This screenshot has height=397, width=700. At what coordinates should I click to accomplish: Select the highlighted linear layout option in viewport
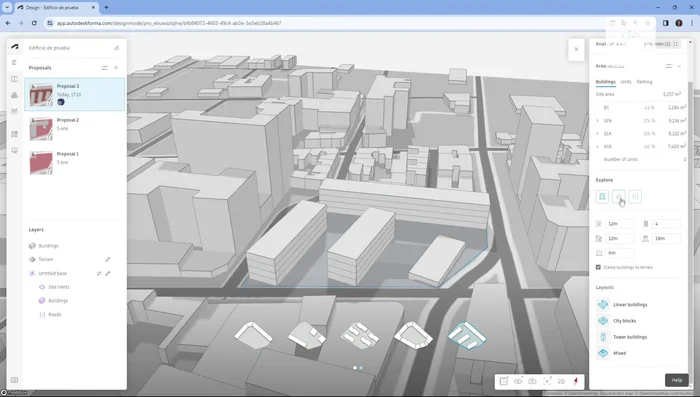pos(467,335)
